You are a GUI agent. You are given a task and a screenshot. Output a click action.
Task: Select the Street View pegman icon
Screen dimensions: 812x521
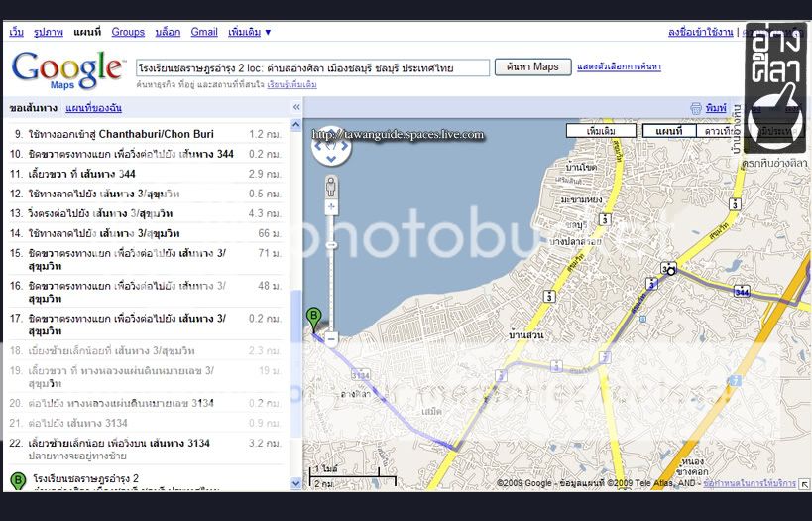point(331,187)
